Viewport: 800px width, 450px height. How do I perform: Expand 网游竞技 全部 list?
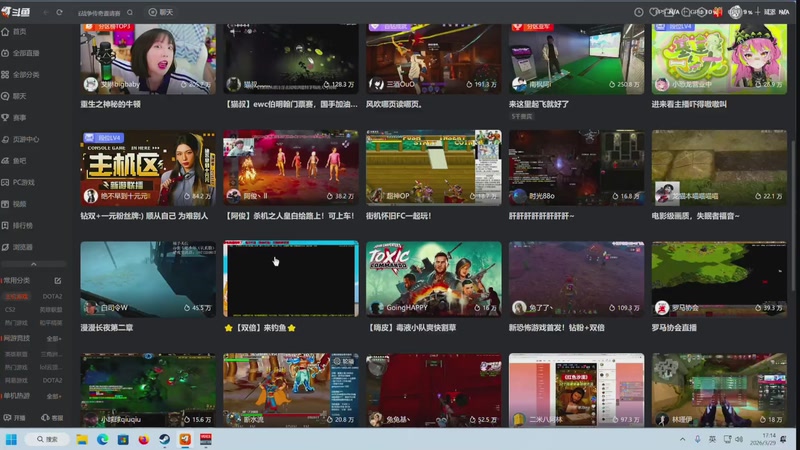pos(54,339)
